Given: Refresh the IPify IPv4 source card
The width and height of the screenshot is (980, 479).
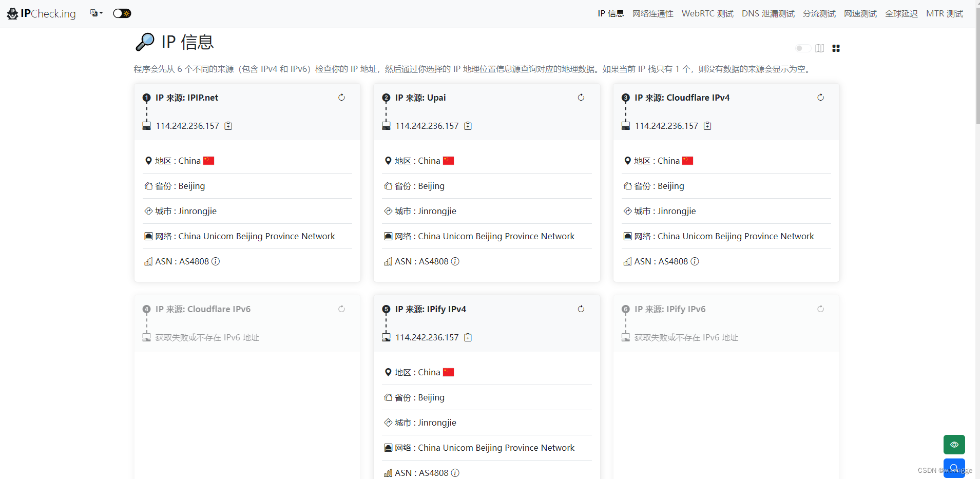Looking at the screenshot, I should pyautogui.click(x=581, y=309).
